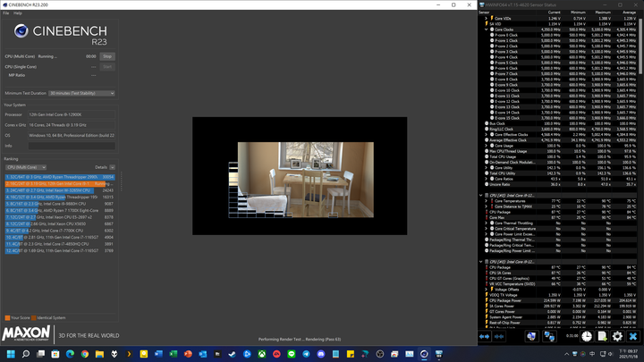The image size is (644, 362).
Task: Click the HWiNFO start logging file icon
Action: [x=602, y=337]
